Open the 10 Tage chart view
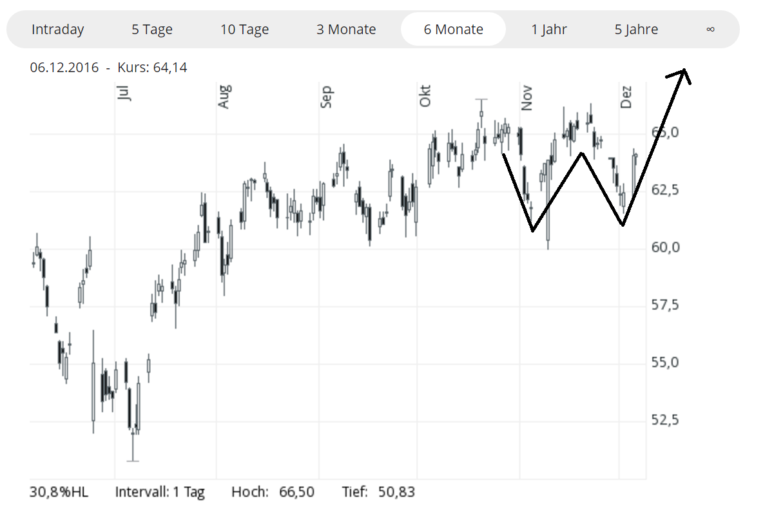 click(x=245, y=30)
